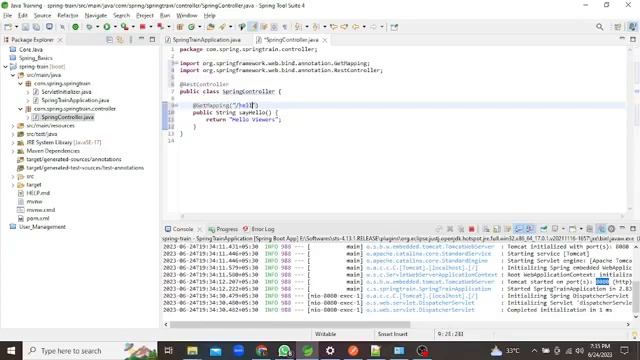Switch to the Progress tab
This screenshot has height=360, width=640.
223,229
